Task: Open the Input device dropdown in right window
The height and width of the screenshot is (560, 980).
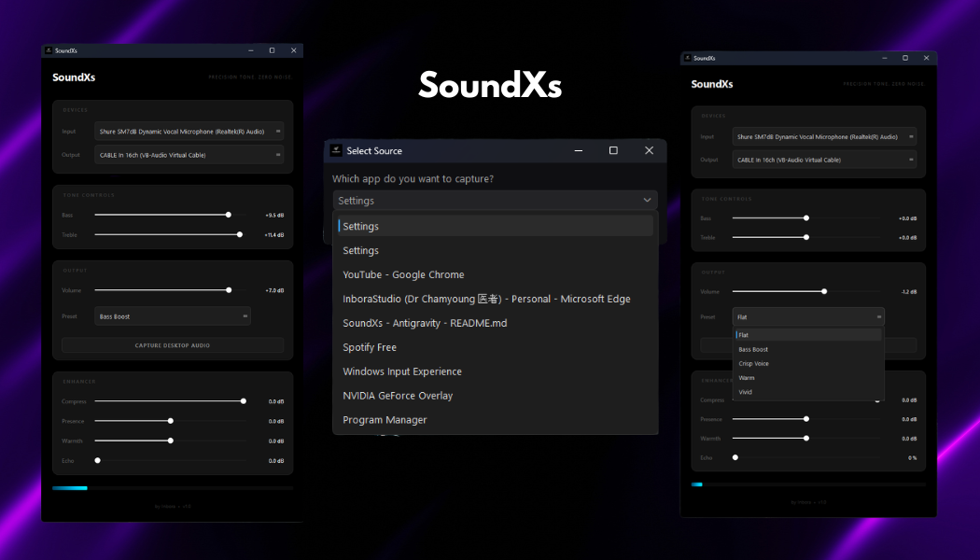Action: coord(824,136)
